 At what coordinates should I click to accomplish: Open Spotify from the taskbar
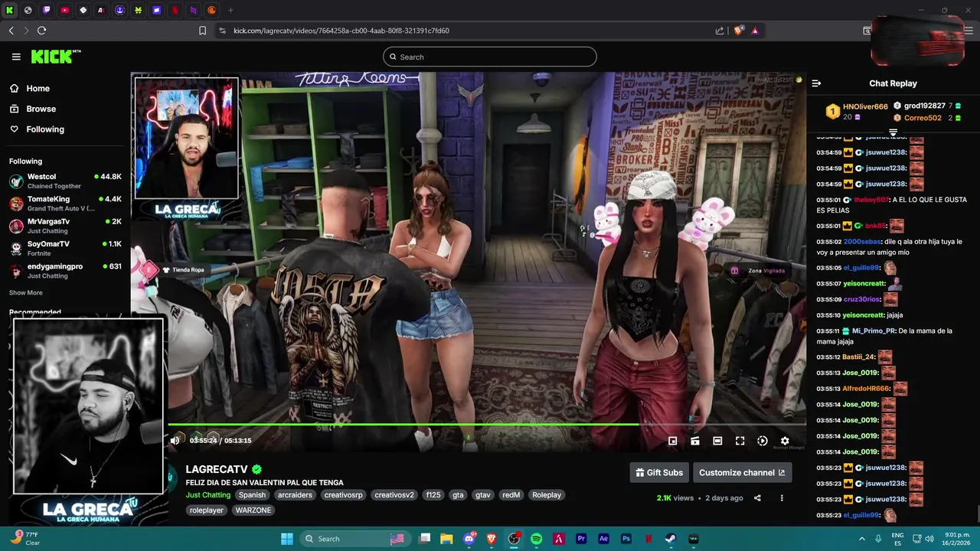(536, 539)
